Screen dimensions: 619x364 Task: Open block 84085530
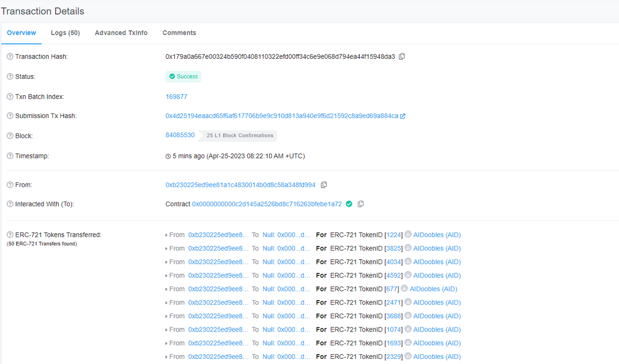coord(180,135)
